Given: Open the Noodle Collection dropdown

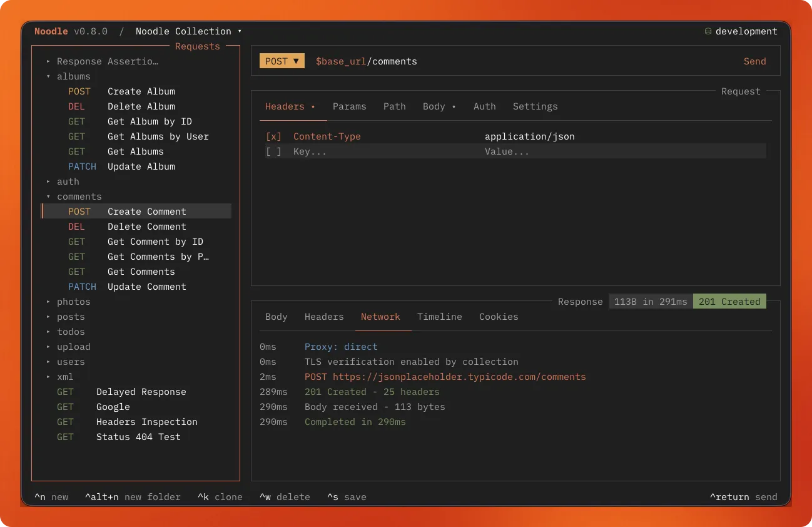Looking at the screenshot, I should [188, 31].
